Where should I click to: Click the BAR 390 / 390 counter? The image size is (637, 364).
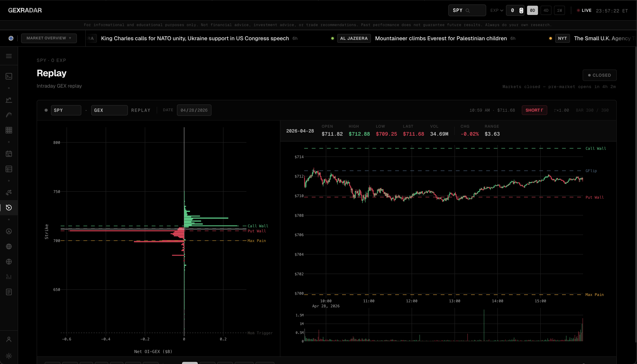592,110
